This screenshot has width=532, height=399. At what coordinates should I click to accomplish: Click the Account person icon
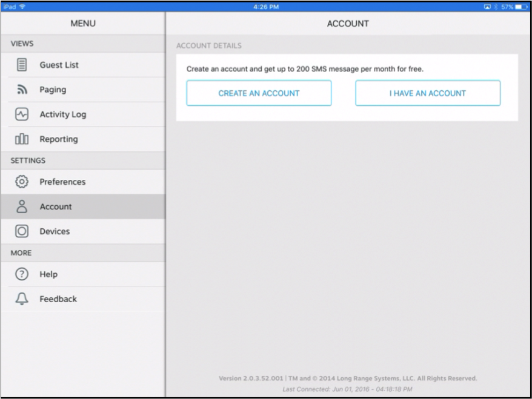22,206
